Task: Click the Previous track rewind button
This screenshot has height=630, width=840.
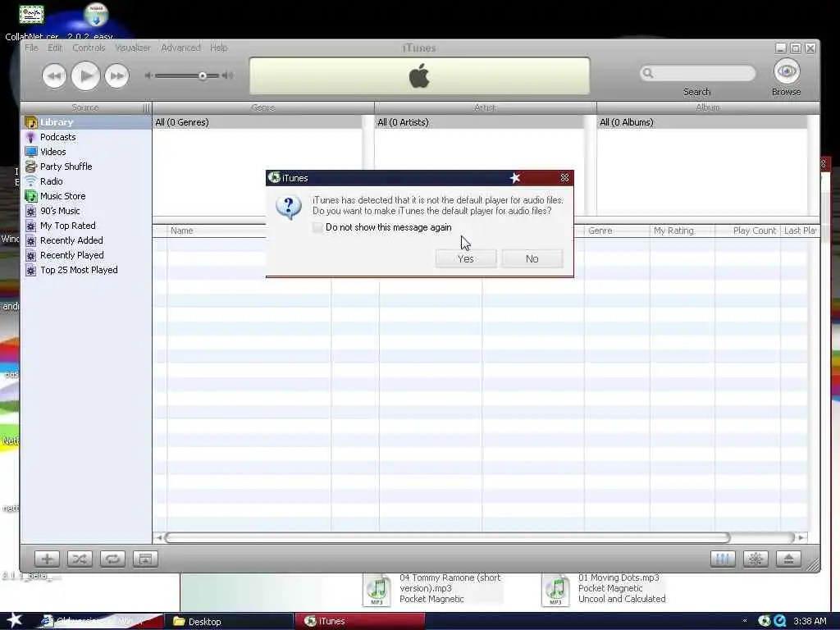Action: pyautogui.click(x=54, y=76)
